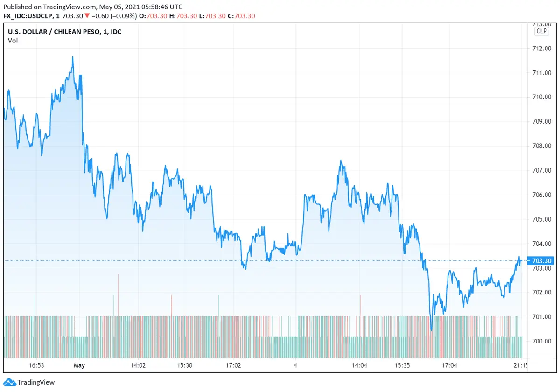Screen dimensions: 560x392
Task: Click the 14:02 time axis label
Action: coord(138,365)
